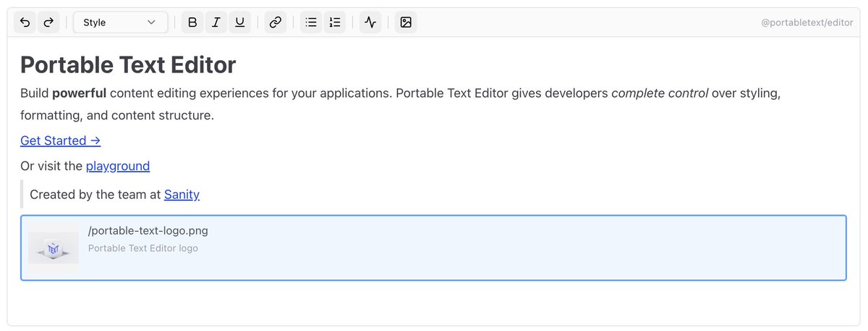
Task: Open the Sanity link
Action: (182, 194)
